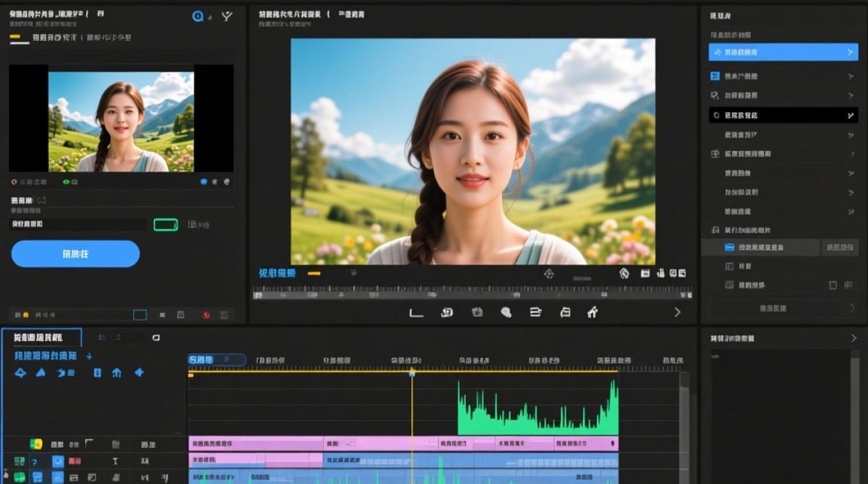Click the dark text input field above the blue button
The image size is (868, 484).
tap(78, 224)
